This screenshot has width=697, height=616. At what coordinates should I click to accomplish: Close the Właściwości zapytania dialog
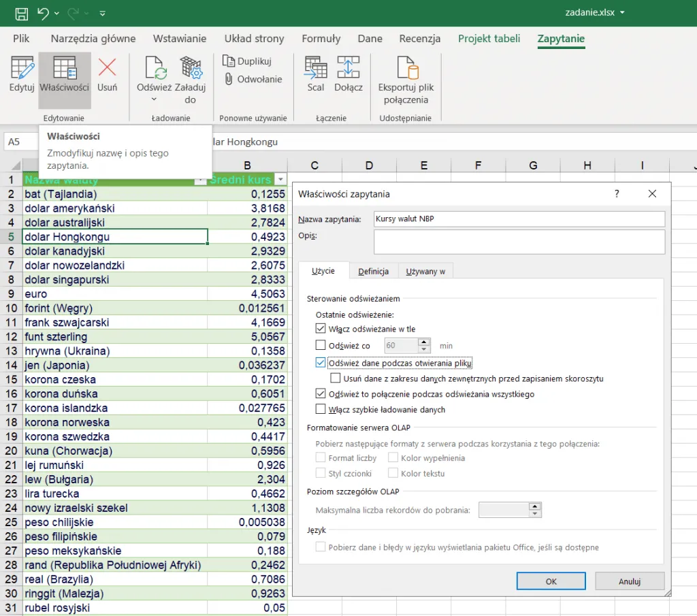(x=652, y=194)
